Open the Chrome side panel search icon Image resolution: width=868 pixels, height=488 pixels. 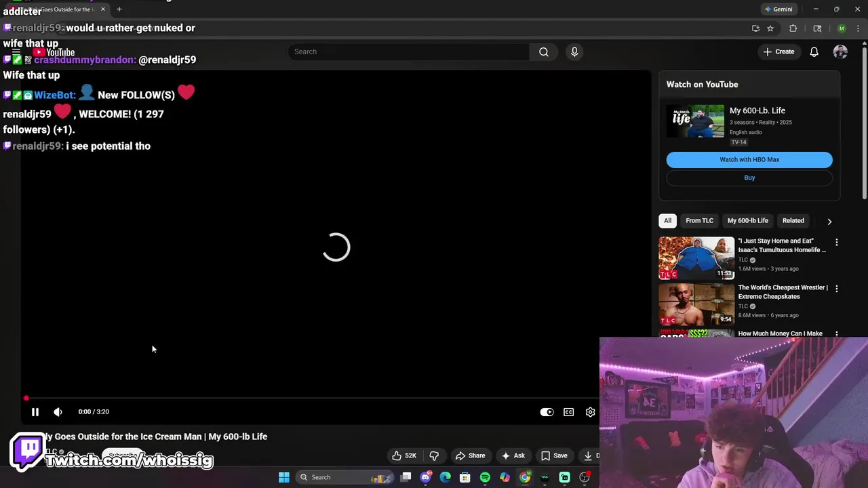tap(817, 28)
